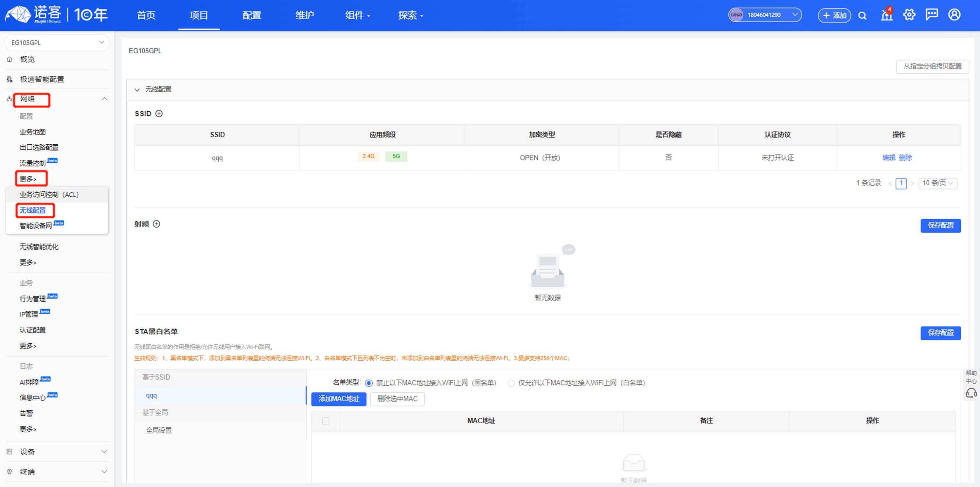Switch to the 维护 top navigation tab
Screen dimensions: 980x487
[x=304, y=15]
